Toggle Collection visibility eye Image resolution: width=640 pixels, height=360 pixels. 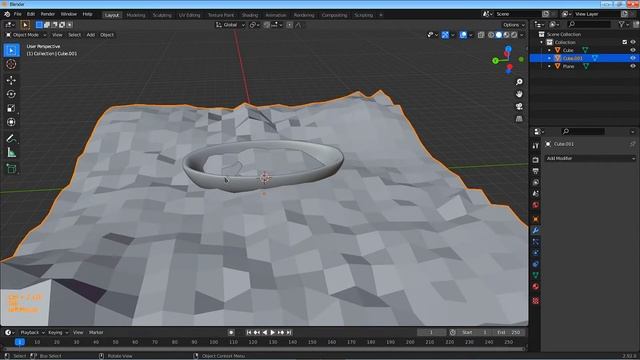633,42
